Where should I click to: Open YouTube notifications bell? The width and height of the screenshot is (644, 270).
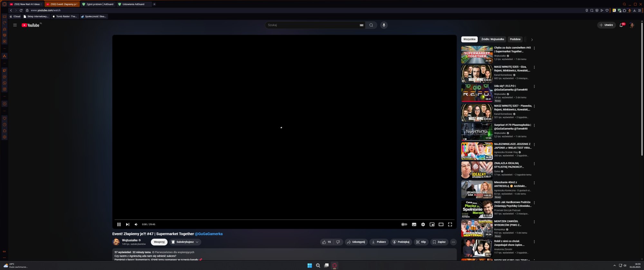pos(621,25)
